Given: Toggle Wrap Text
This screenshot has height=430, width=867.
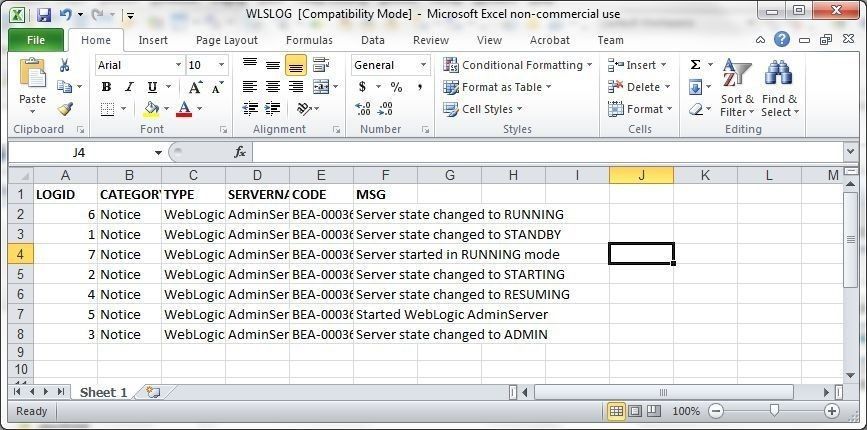Looking at the screenshot, I should click(321, 65).
